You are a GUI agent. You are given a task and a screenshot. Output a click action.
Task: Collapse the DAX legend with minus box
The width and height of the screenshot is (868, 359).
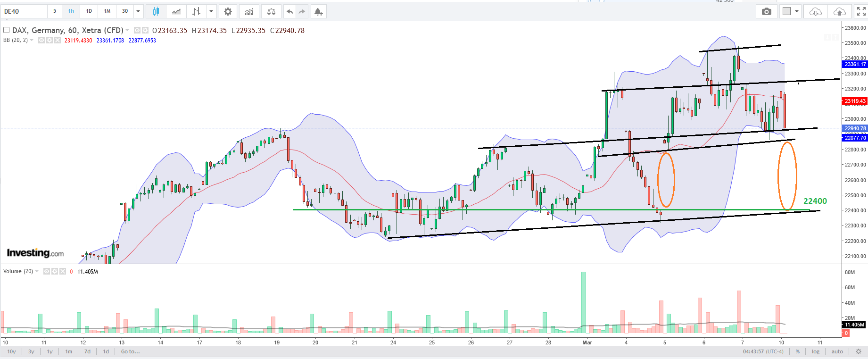(x=7, y=30)
